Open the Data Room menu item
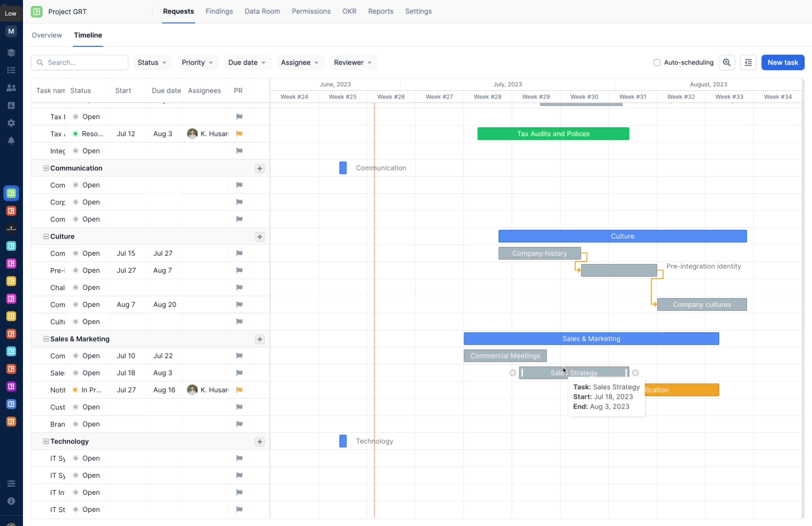This screenshot has height=526, width=812. (x=262, y=11)
